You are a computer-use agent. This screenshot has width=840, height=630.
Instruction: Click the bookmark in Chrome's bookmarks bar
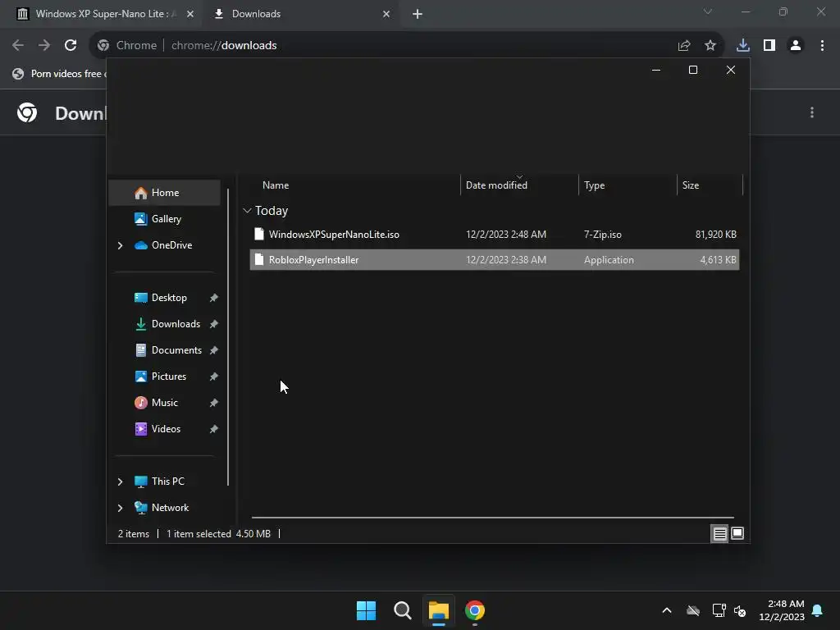point(58,74)
